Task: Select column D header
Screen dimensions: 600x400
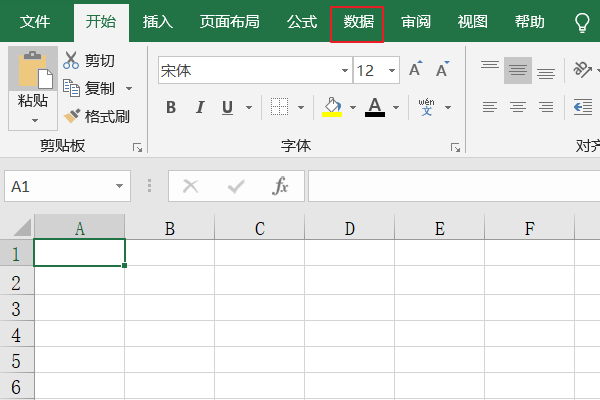Action: [350, 229]
